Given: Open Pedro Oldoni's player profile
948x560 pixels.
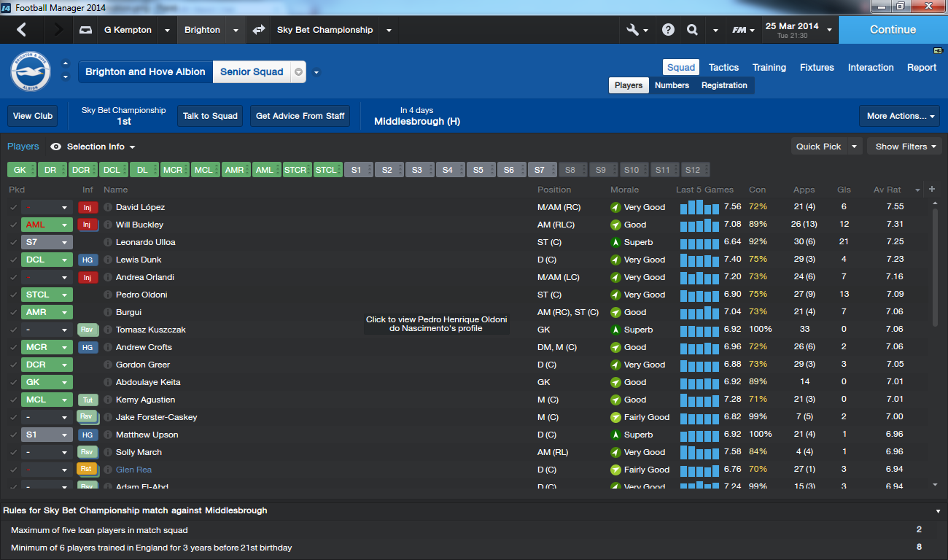Looking at the screenshot, I should (141, 295).
